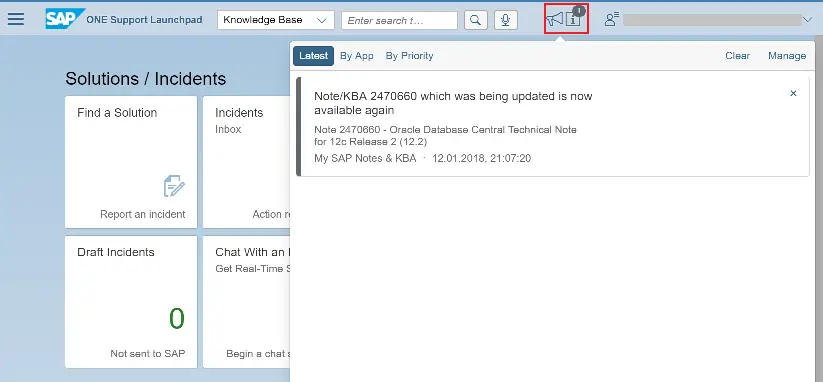
Task: Click the user profile icon
Action: point(611,19)
